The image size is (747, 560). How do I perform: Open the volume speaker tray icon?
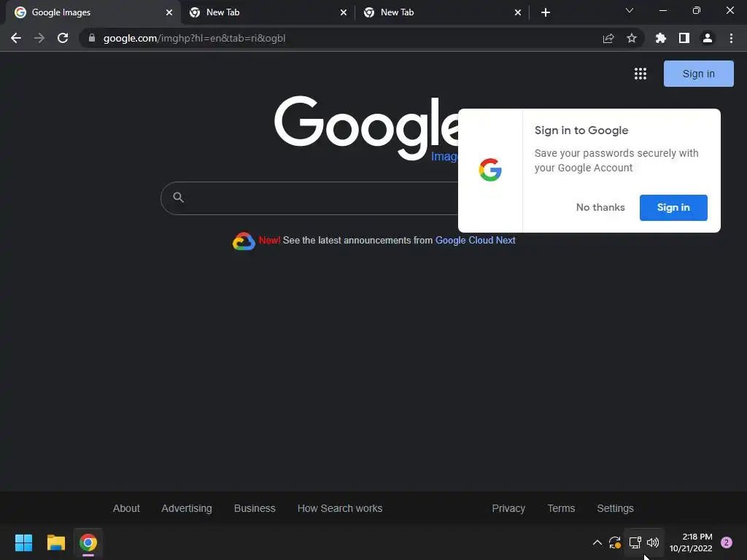tap(653, 542)
